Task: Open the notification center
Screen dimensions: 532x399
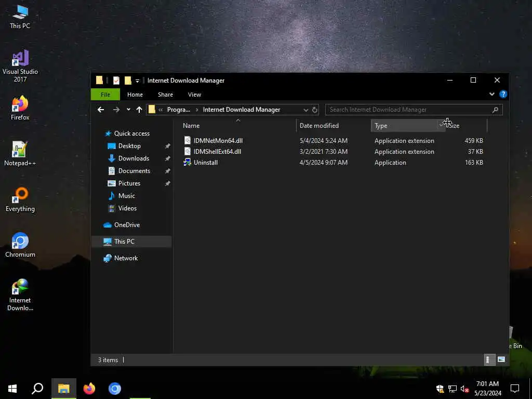Action: coord(515,389)
